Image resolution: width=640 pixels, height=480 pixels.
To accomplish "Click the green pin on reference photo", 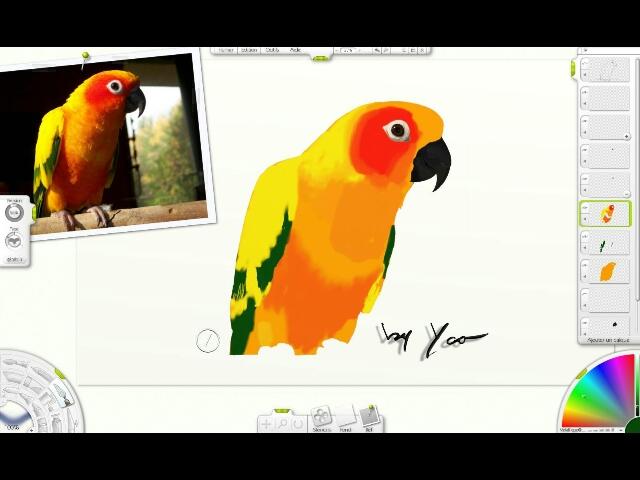I will (85, 55).
